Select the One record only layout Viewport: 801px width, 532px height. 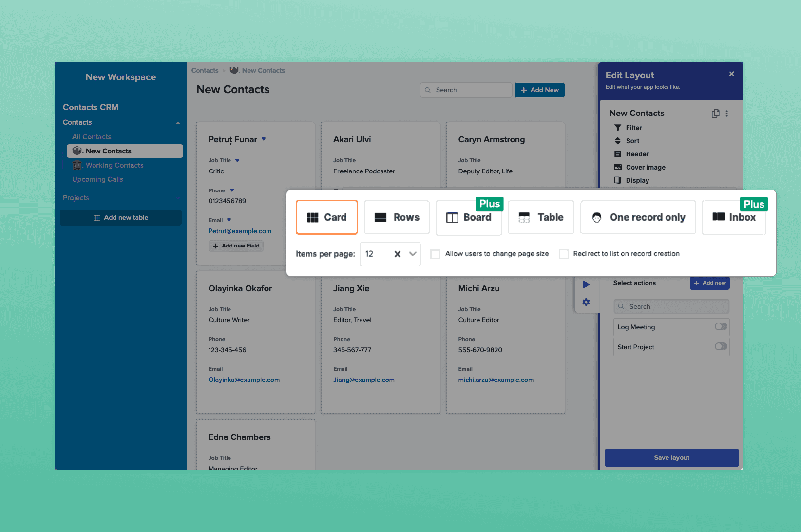click(x=638, y=217)
